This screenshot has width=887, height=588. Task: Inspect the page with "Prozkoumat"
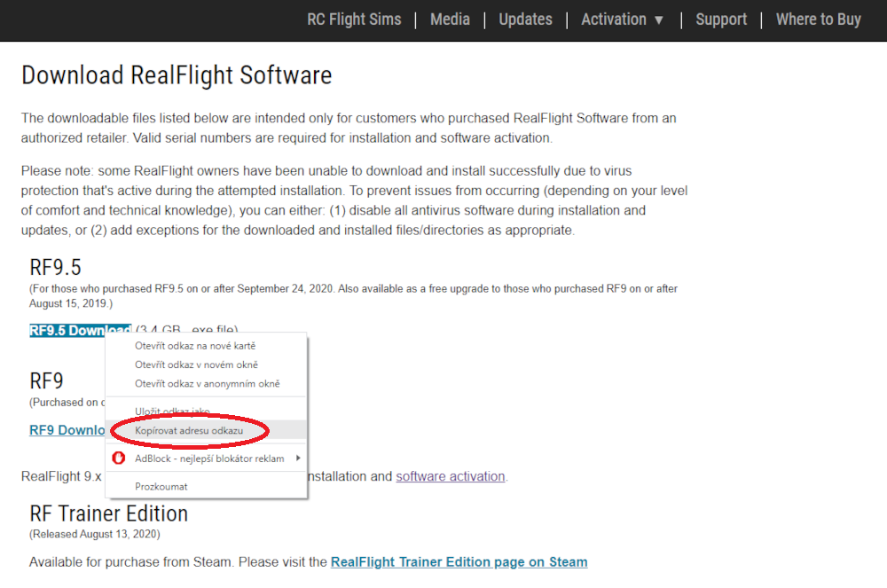161,486
